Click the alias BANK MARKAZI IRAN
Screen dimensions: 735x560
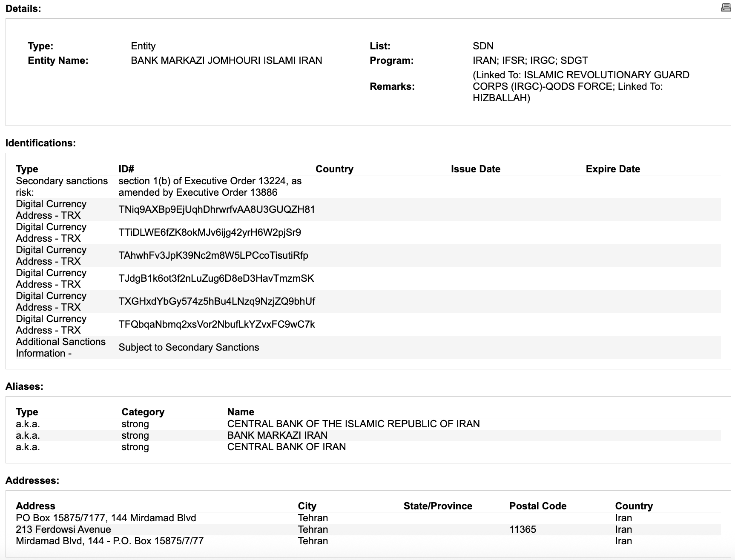[x=277, y=435]
